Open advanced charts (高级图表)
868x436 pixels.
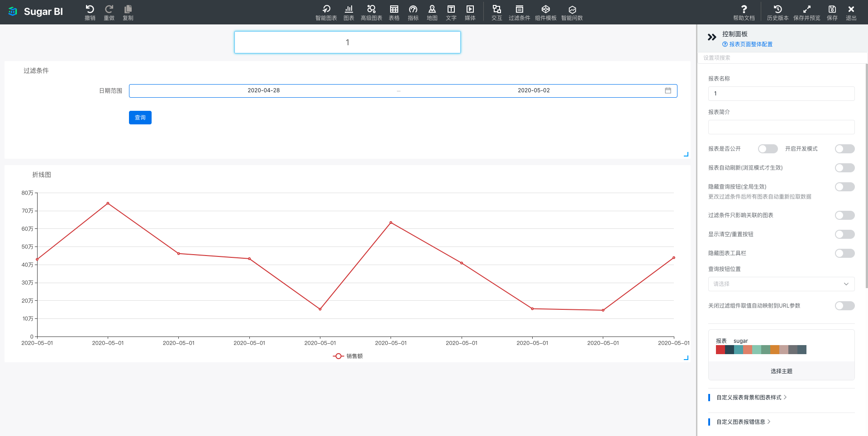point(372,12)
